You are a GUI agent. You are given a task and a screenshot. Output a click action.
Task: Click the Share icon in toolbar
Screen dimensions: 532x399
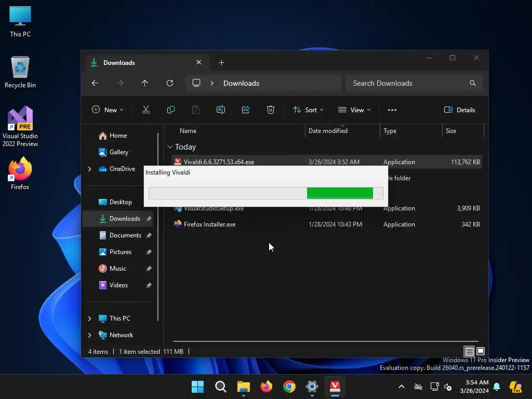tap(246, 110)
